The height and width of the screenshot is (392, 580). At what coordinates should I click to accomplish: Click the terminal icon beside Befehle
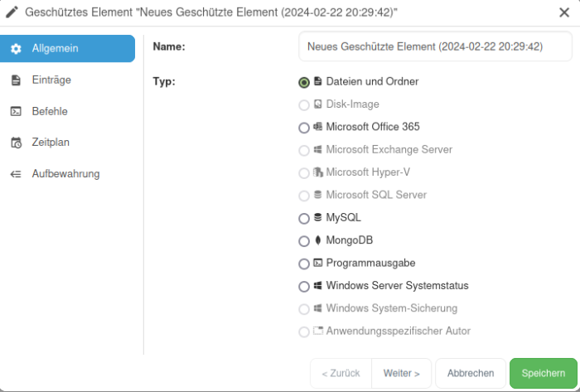16,111
